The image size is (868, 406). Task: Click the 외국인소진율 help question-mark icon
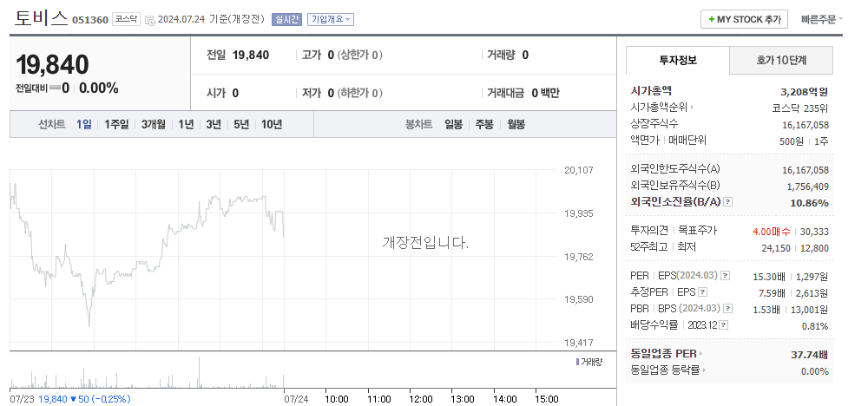tap(728, 202)
